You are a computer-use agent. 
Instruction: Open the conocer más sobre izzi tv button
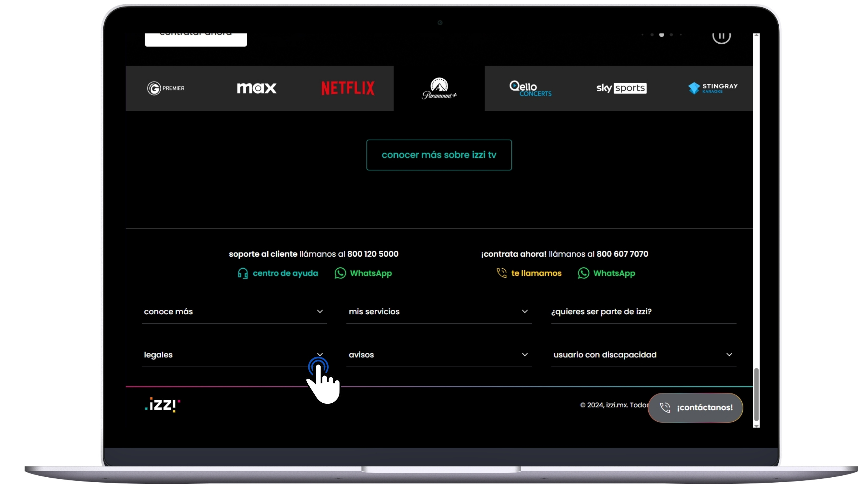[439, 155]
